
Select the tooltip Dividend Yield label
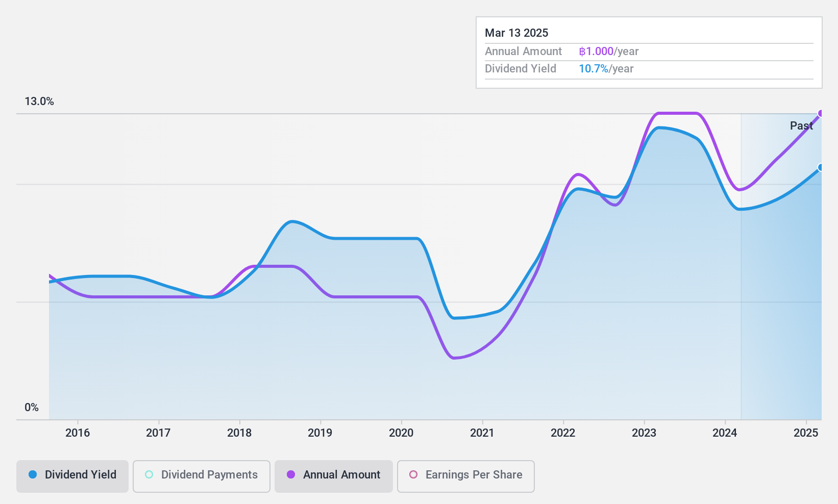click(521, 69)
